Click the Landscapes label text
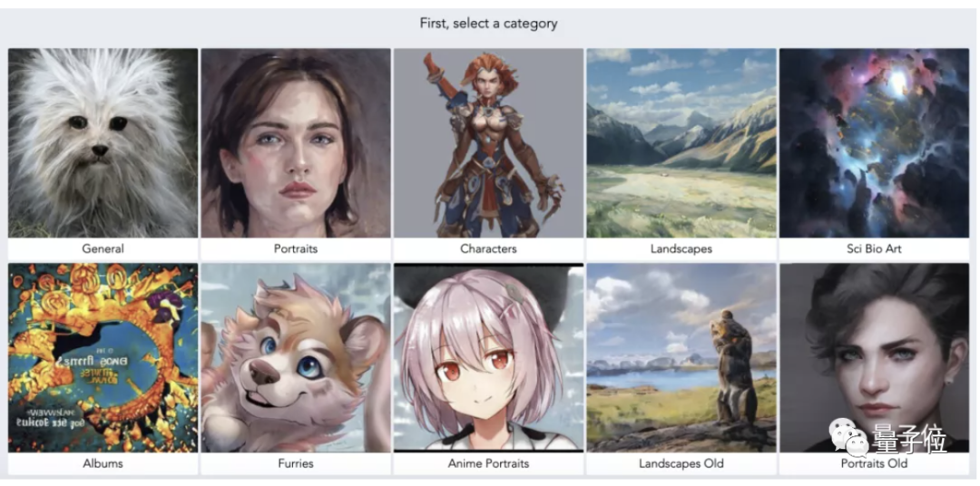The width and height of the screenshot is (980, 486). tap(681, 248)
